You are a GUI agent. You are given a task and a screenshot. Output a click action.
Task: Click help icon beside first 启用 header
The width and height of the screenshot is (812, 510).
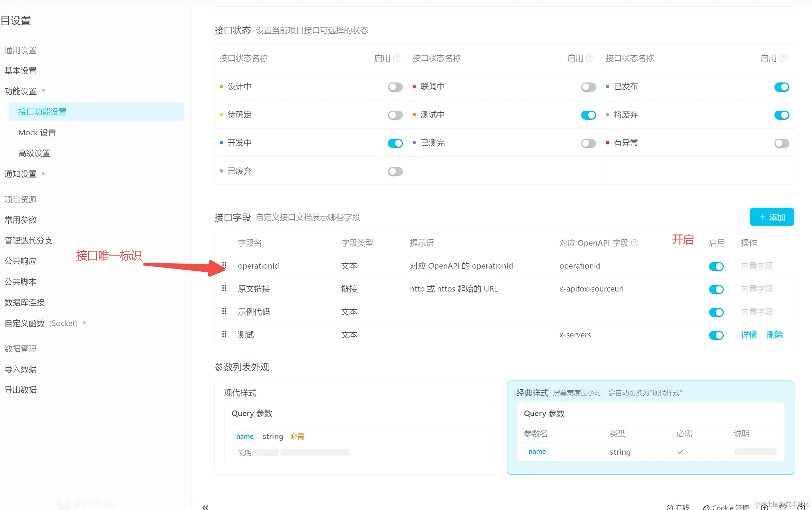click(397, 58)
